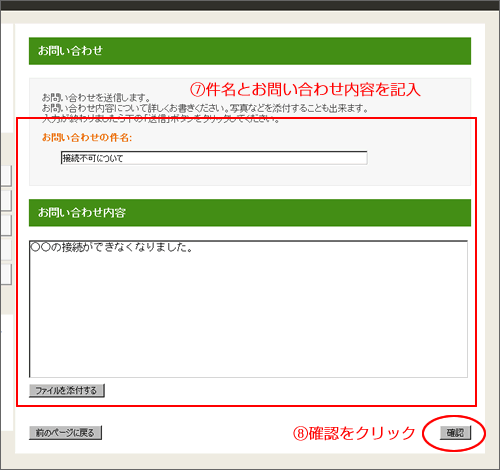Click the お問い合わせ内容 green heading

(x=250, y=213)
